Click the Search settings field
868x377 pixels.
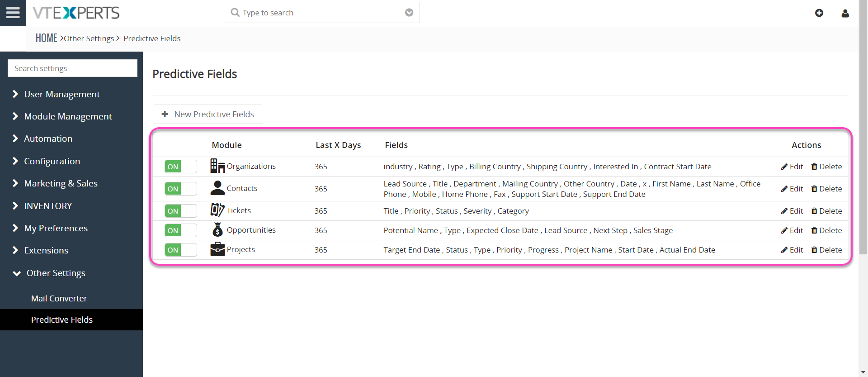point(72,68)
